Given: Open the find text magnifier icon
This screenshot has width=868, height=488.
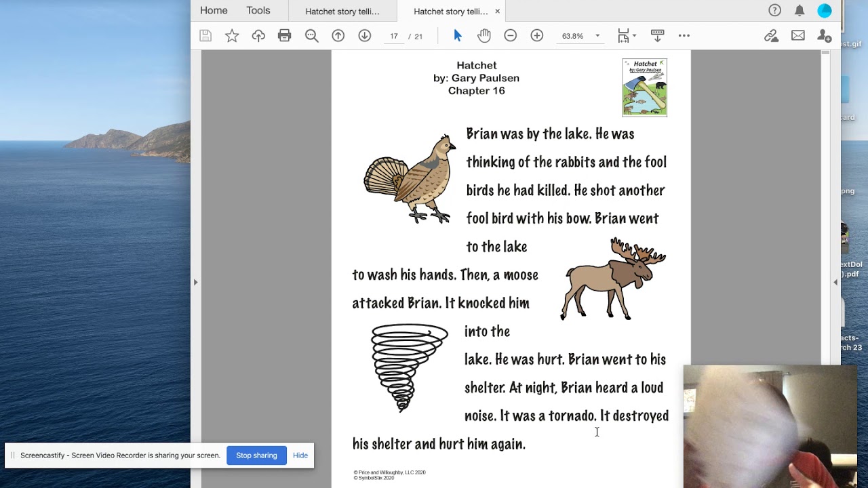Looking at the screenshot, I should pos(312,36).
